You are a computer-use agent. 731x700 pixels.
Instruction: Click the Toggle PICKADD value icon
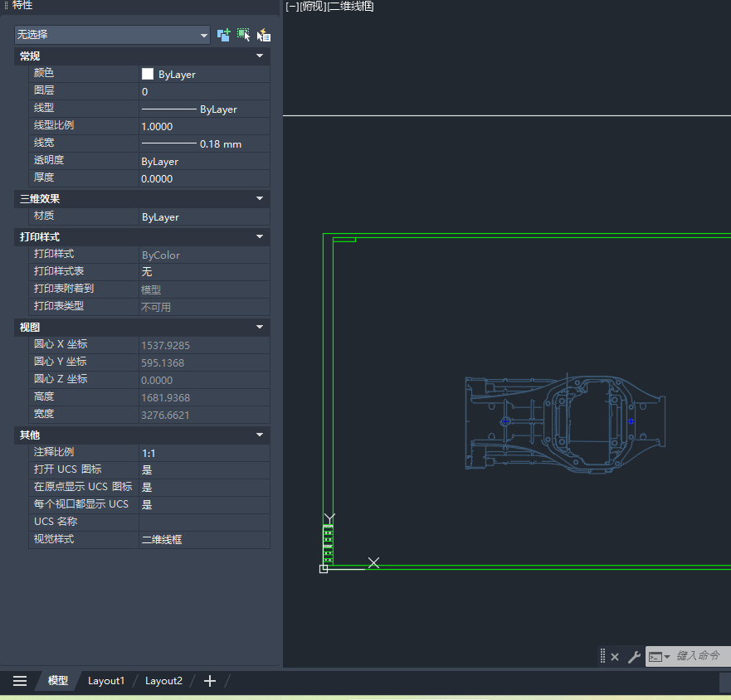[223, 35]
